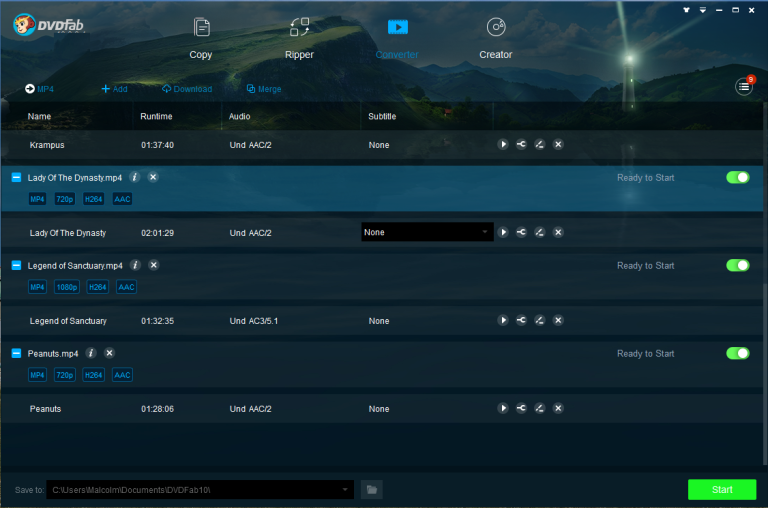The image size is (768, 508).
Task: Remove Peanuts title with its X icon
Action: tap(558, 408)
